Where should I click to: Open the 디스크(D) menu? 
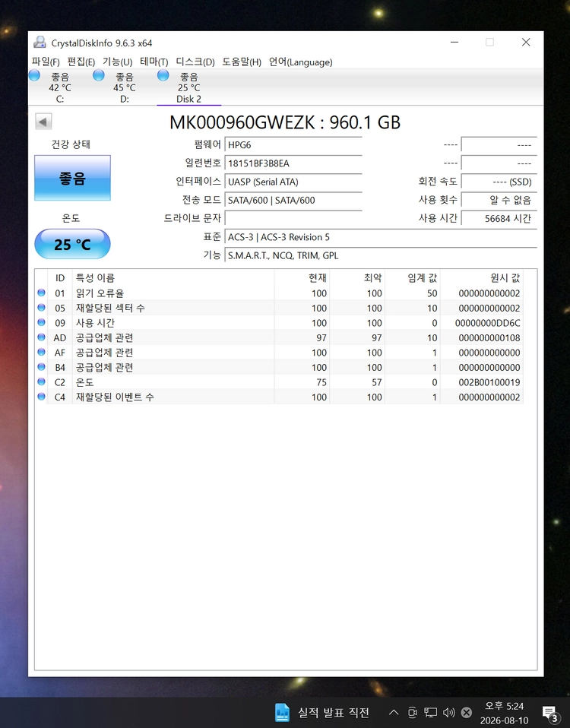(x=195, y=62)
